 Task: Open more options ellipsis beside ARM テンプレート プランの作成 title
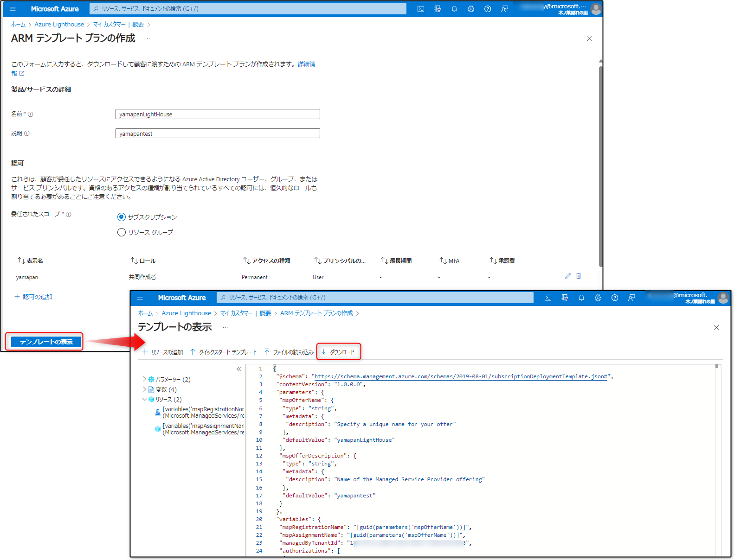coord(149,38)
